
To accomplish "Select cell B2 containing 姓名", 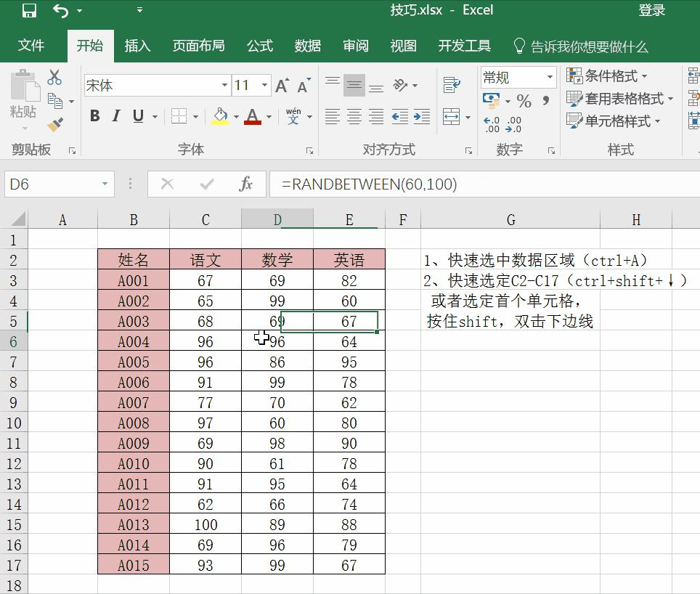I will click(x=133, y=259).
